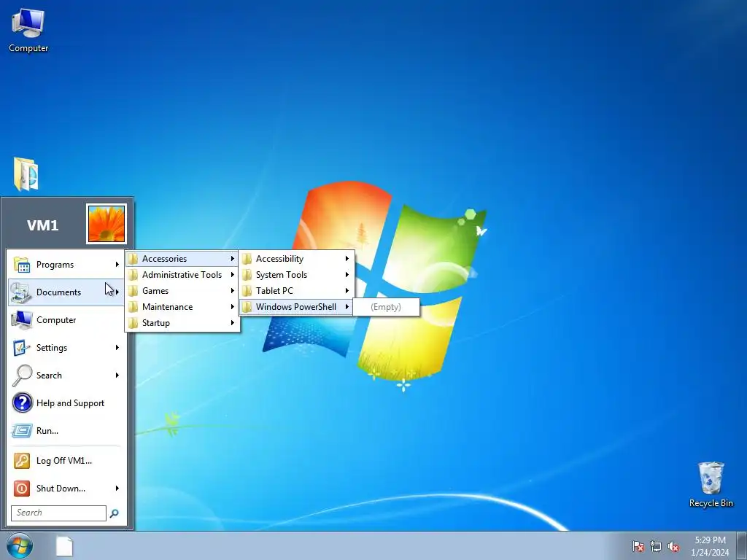The width and height of the screenshot is (747, 560).
Task: Choose Search entry above Help and Support
Action: pos(66,376)
